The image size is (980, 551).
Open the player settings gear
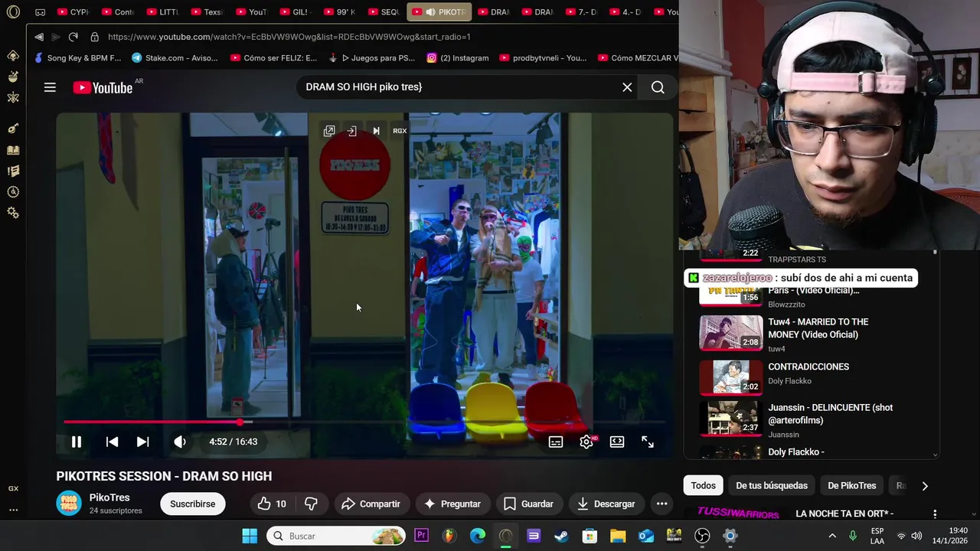tap(587, 442)
